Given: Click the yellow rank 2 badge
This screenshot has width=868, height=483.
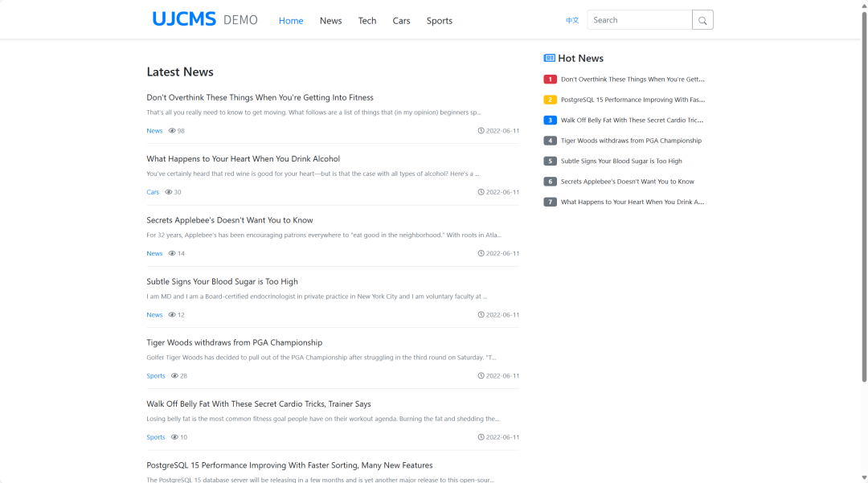Looking at the screenshot, I should 550,100.
